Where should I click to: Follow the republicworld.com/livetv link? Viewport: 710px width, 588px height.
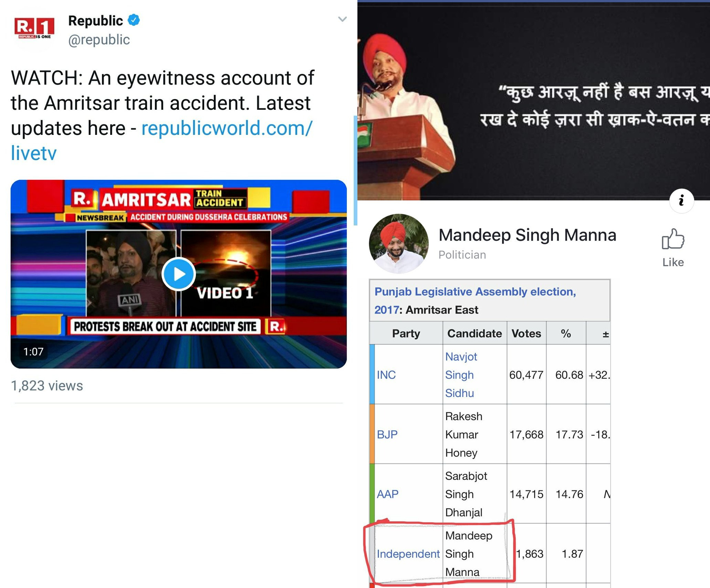pos(161,140)
